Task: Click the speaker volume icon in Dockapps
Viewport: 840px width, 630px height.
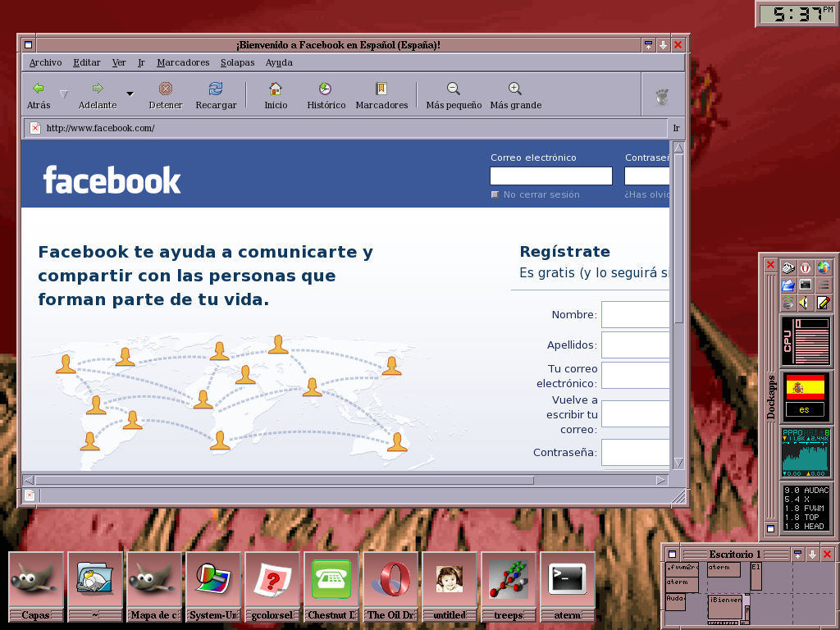Action: tap(806, 303)
